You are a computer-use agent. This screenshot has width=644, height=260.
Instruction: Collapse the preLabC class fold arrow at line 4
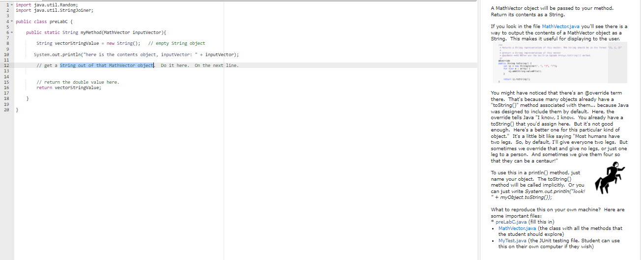click(11, 22)
